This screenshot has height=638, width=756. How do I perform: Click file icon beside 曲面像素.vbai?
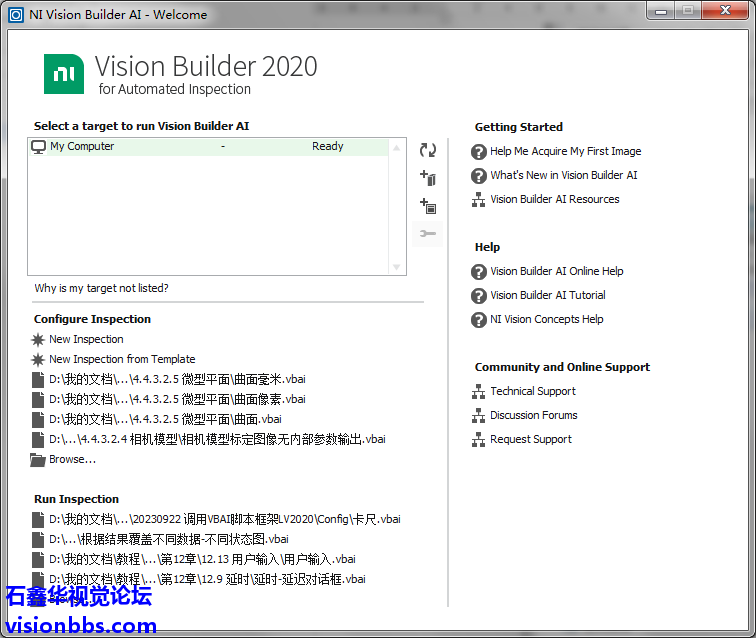click(x=38, y=400)
